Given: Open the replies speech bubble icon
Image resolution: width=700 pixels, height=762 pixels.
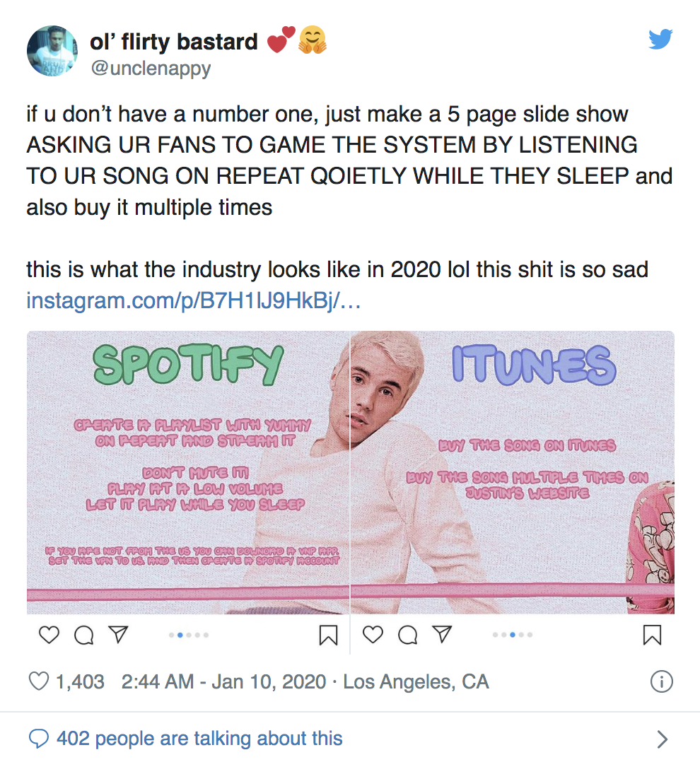Looking at the screenshot, I should click(x=37, y=739).
